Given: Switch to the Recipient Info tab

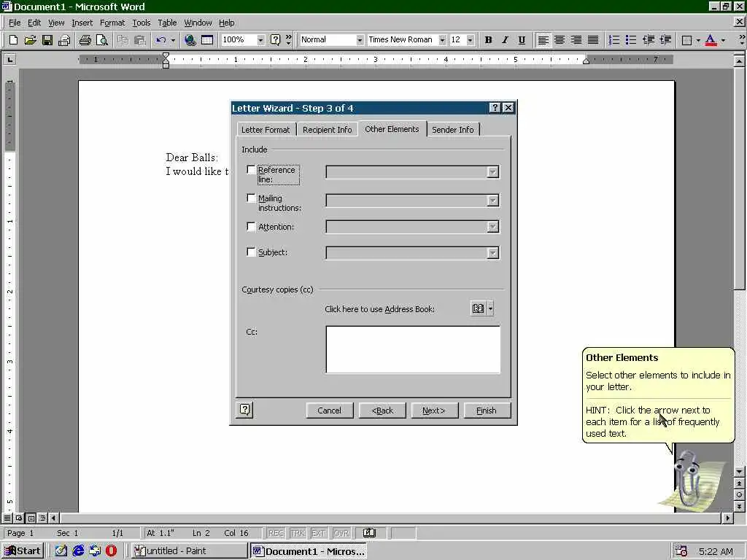Looking at the screenshot, I should tap(328, 130).
